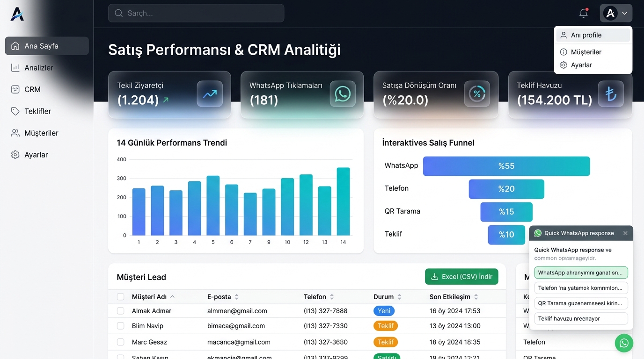The width and height of the screenshot is (644, 359).
Task: Toggle the select-all checkbox in Müşteri Lead header
Action: [x=121, y=297]
